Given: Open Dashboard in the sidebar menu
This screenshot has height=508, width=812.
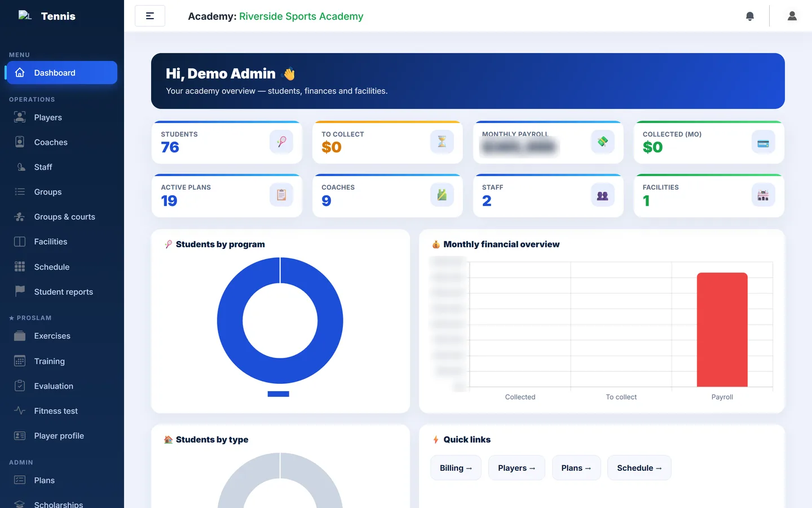Looking at the screenshot, I should click(x=61, y=73).
